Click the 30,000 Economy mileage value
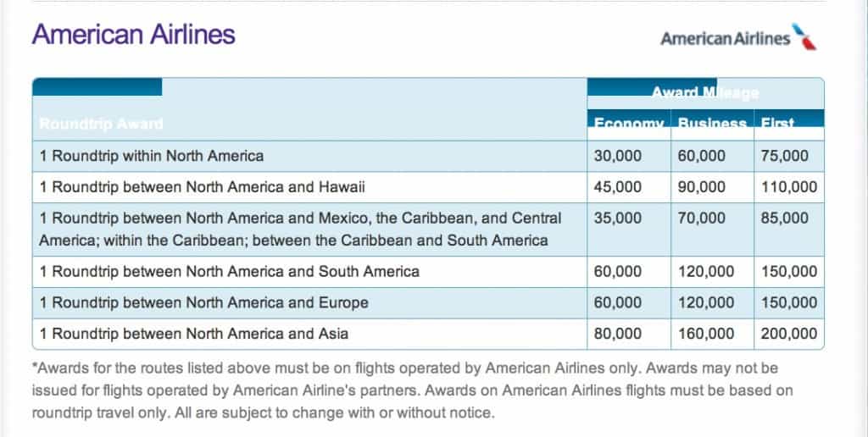Viewport: 868px width, 437px height. pyautogui.click(x=618, y=156)
